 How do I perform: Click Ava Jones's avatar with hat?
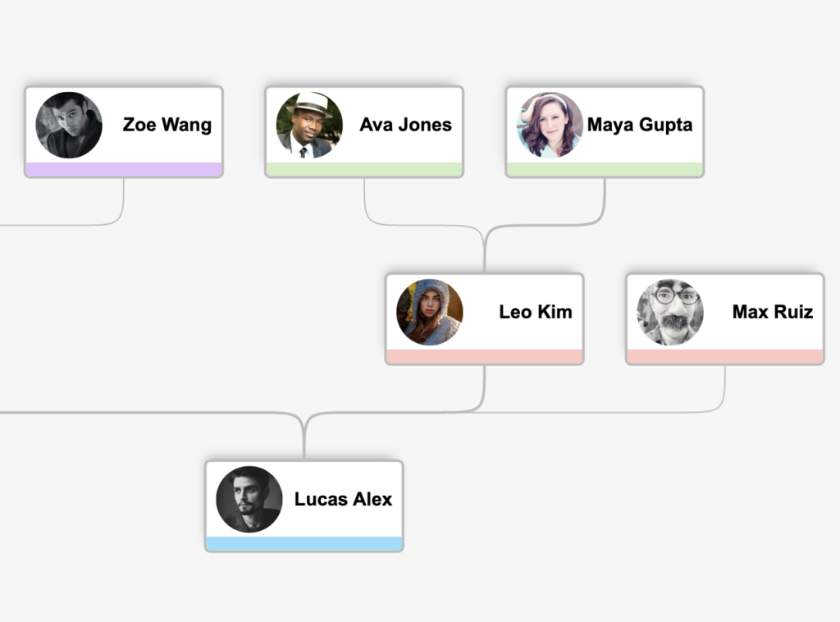(309, 125)
